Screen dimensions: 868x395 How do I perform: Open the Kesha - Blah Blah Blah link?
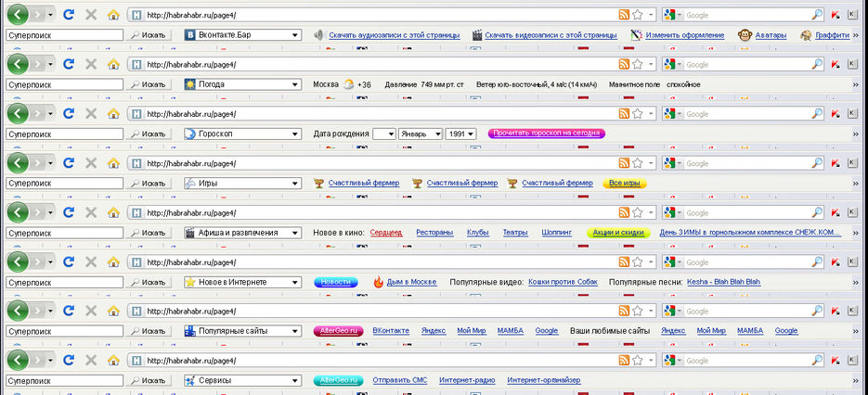723,282
